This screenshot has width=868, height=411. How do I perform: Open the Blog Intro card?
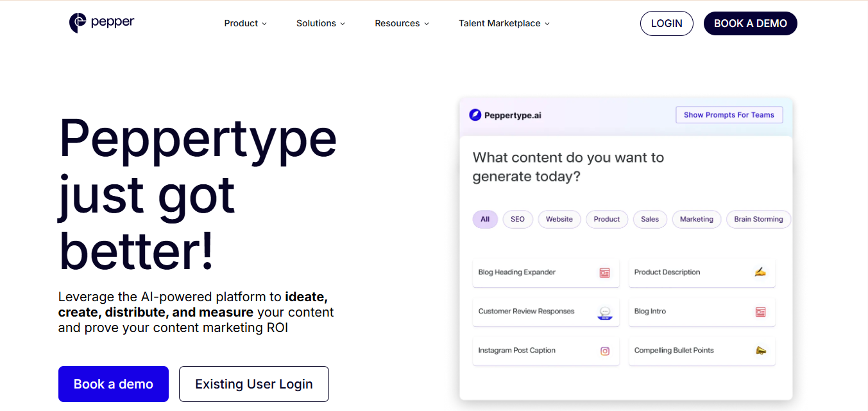702,312
